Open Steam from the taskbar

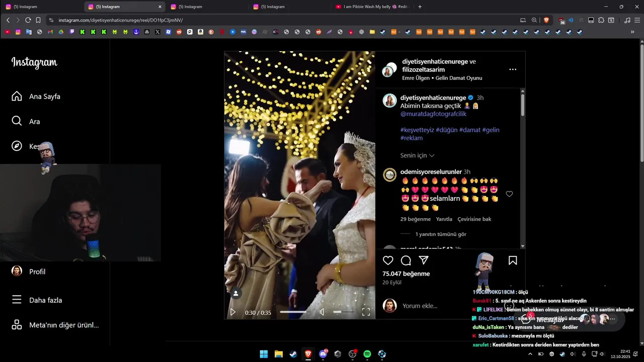tap(293, 354)
